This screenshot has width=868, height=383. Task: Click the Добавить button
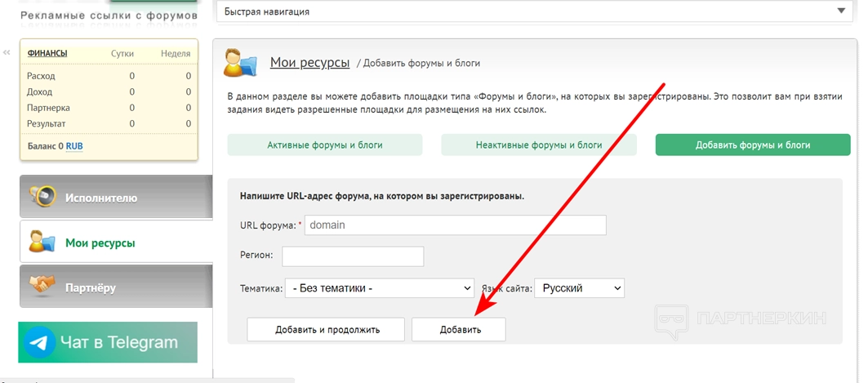(x=459, y=329)
